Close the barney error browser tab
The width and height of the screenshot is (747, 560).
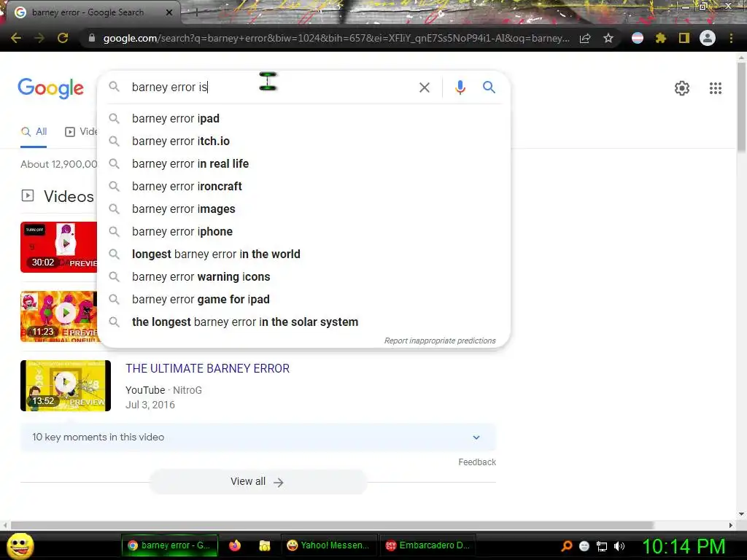click(169, 12)
